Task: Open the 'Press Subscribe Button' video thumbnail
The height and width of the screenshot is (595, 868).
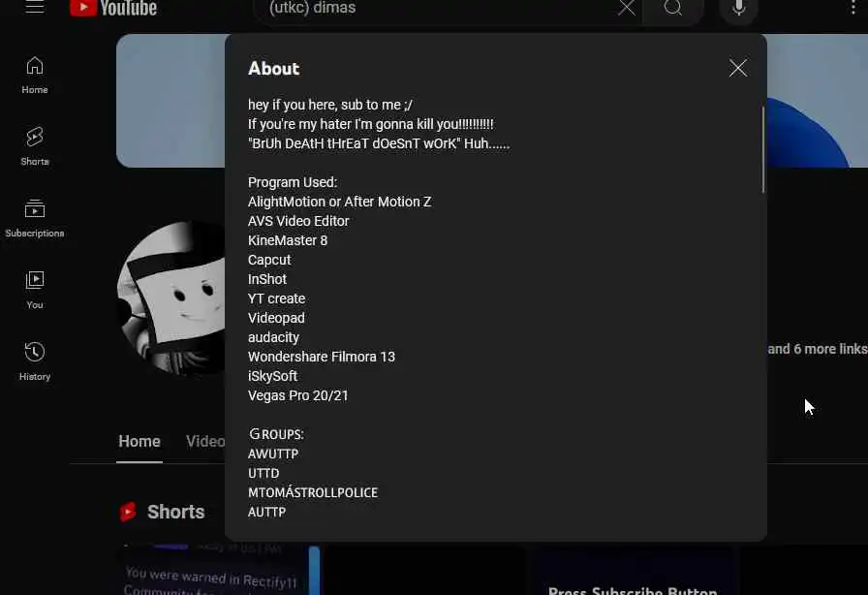Action: point(633,571)
